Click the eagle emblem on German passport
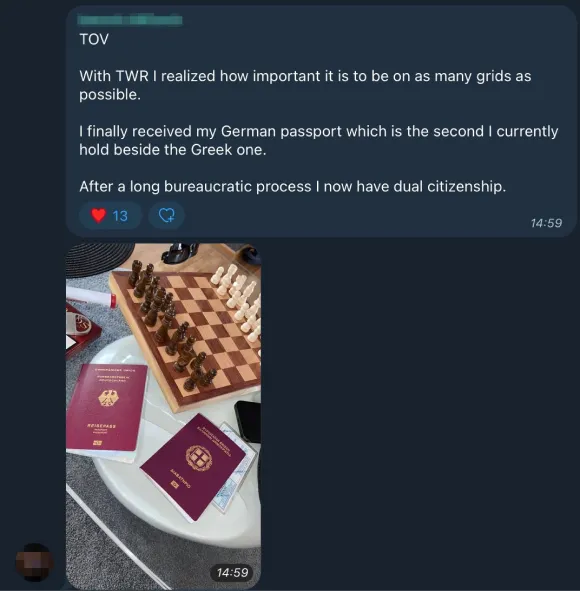The width and height of the screenshot is (580, 591). [108, 398]
